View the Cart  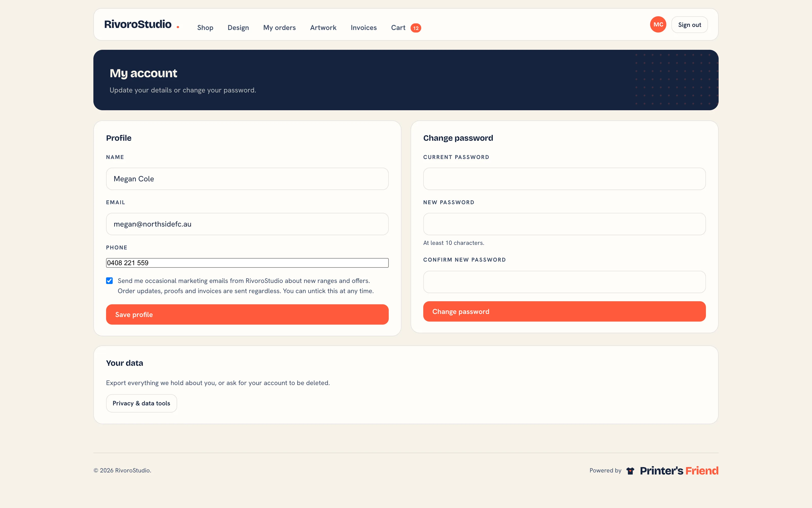[398, 27]
